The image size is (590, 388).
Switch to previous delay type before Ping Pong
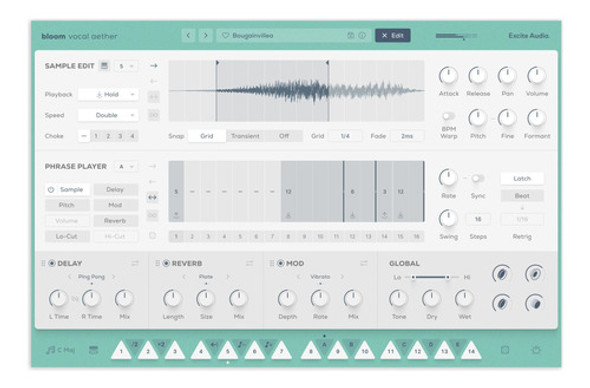69,277
